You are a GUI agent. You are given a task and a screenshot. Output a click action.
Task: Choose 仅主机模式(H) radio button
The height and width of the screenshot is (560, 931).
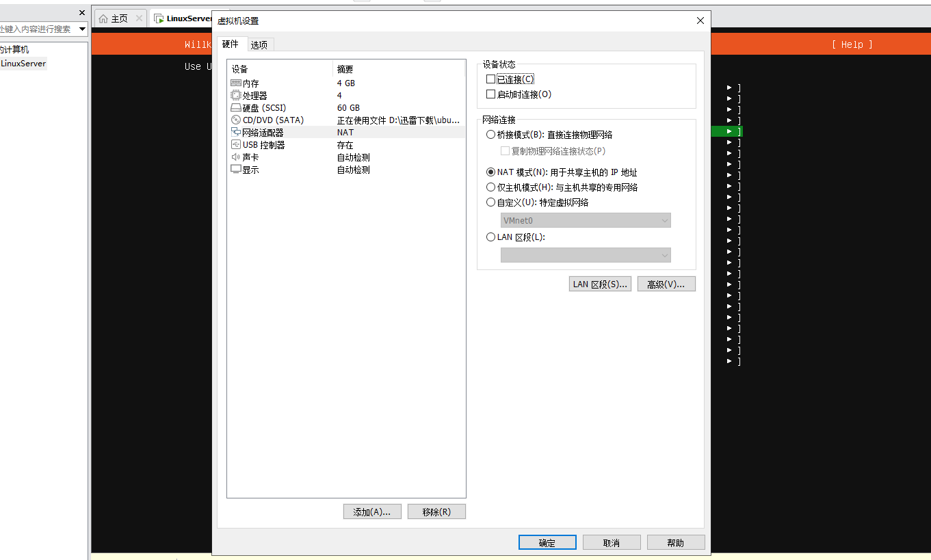click(x=490, y=187)
